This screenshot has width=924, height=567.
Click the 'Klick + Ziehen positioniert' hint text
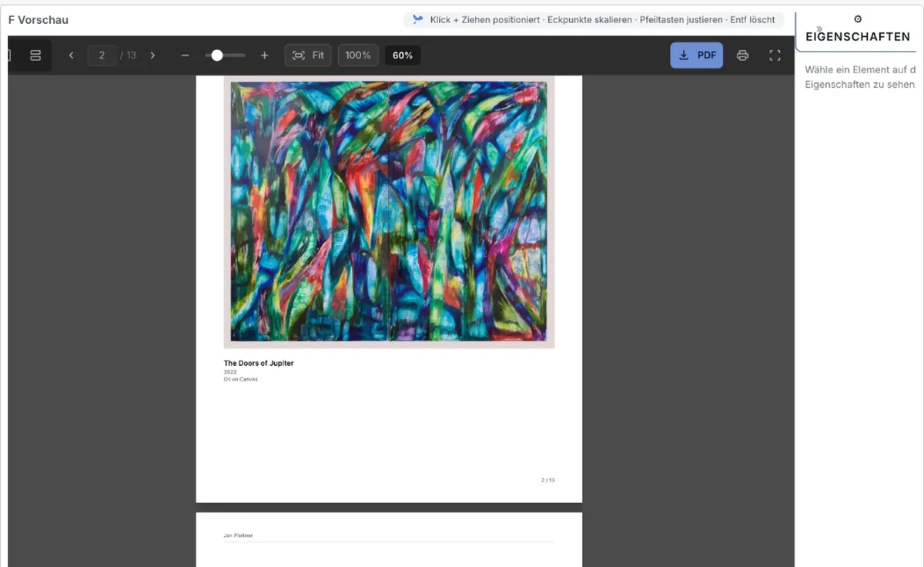[486, 20]
